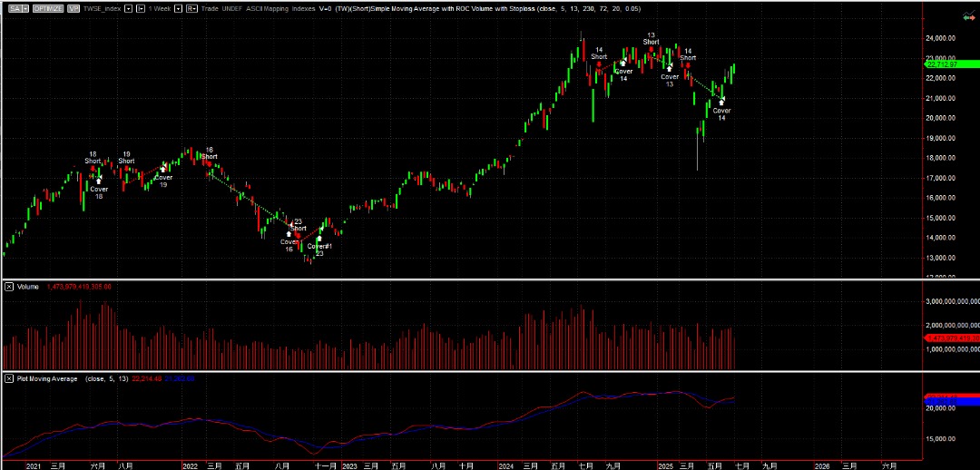Click the Indexes toolbar label

(304, 9)
